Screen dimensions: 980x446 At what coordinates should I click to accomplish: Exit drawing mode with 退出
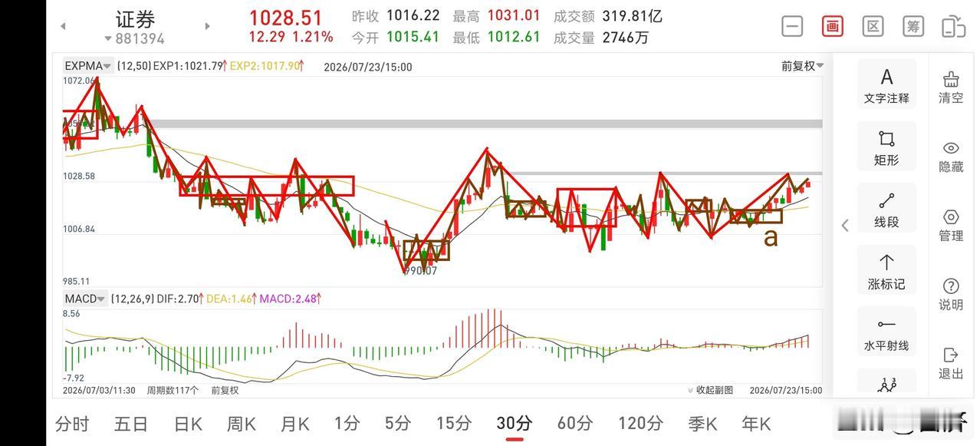951,363
